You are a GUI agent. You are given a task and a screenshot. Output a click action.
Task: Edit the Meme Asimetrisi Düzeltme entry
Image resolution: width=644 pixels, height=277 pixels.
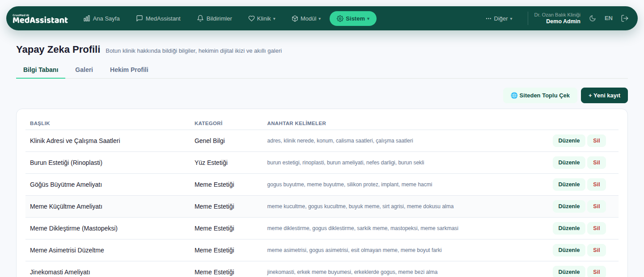pyautogui.click(x=569, y=250)
